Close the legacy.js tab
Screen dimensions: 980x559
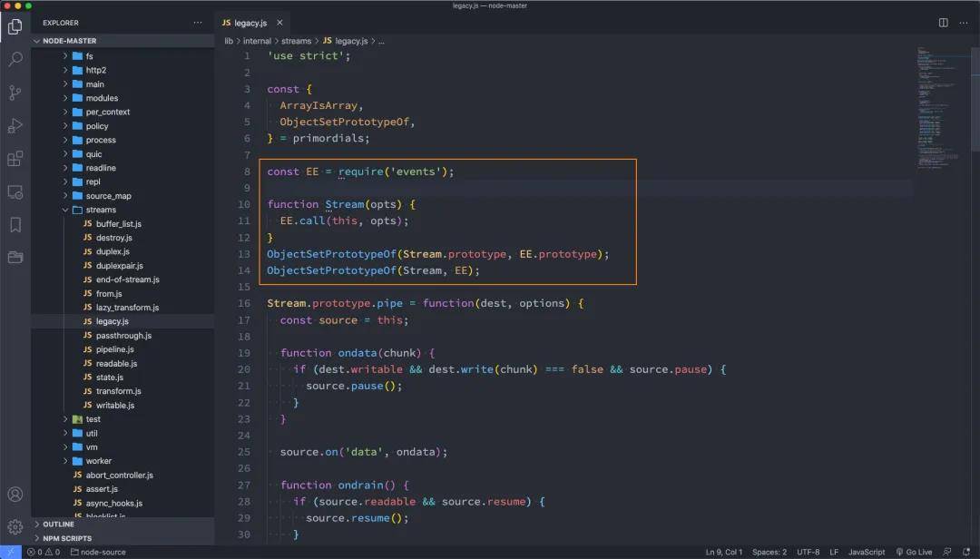click(279, 23)
